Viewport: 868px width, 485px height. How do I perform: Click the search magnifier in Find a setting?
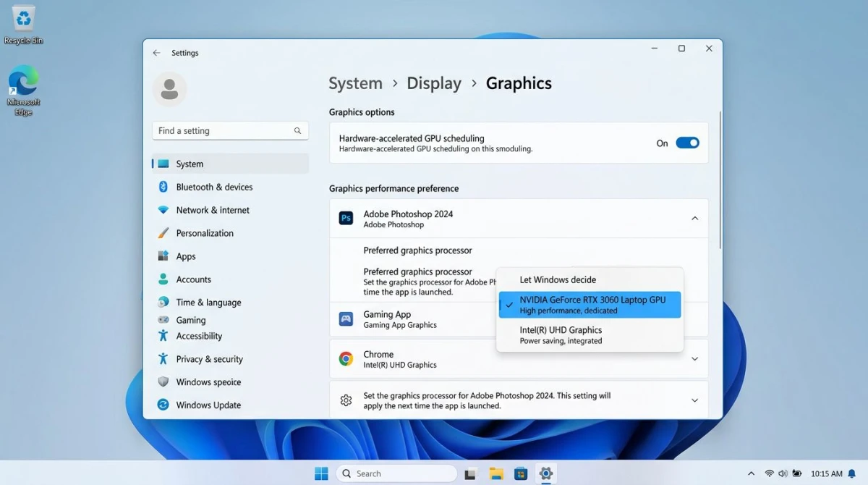pyautogui.click(x=297, y=131)
